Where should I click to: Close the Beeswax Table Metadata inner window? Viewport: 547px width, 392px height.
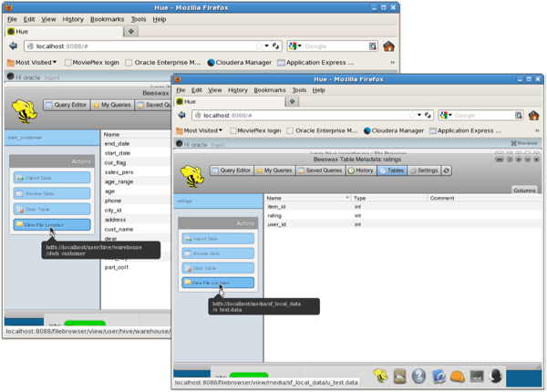click(537, 160)
